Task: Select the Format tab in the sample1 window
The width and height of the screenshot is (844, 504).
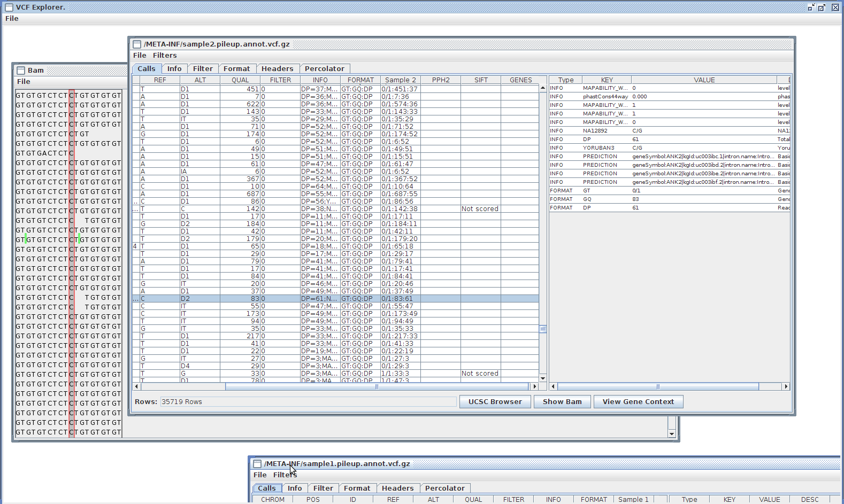Action: pos(357,489)
